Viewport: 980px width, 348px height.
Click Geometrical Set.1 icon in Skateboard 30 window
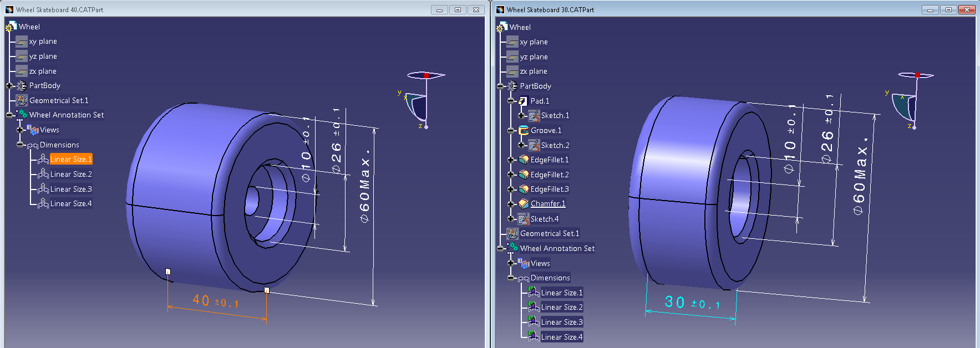(512, 233)
